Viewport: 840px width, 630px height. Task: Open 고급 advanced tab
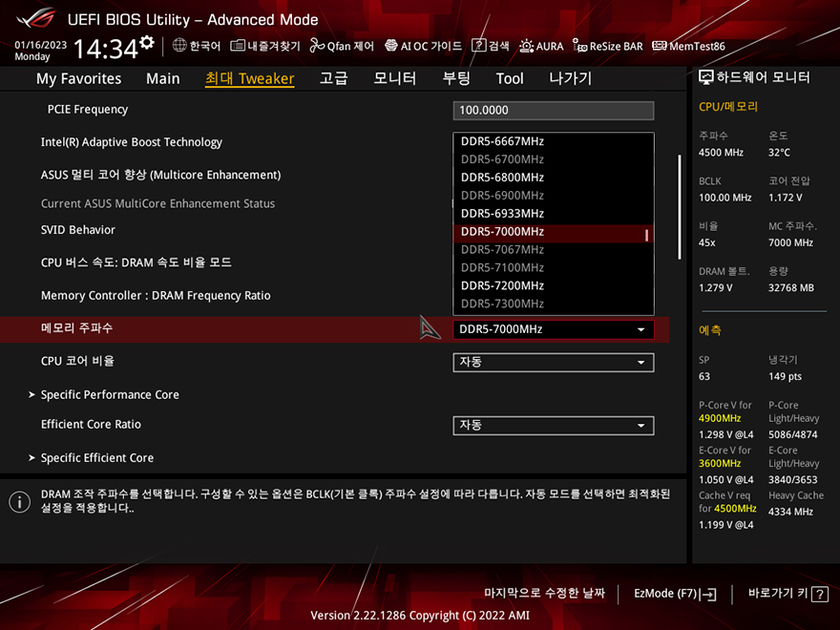click(334, 78)
